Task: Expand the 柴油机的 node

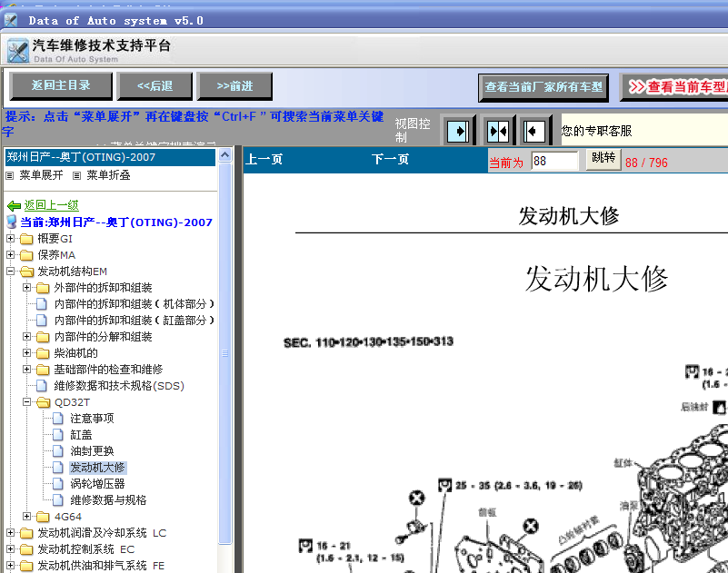Action: coord(27,353)
